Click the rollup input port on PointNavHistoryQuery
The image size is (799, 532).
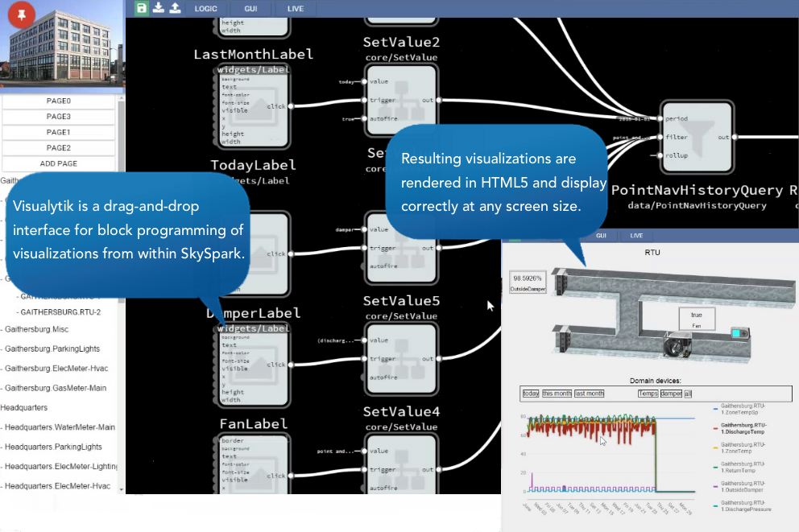coord(660,155)
